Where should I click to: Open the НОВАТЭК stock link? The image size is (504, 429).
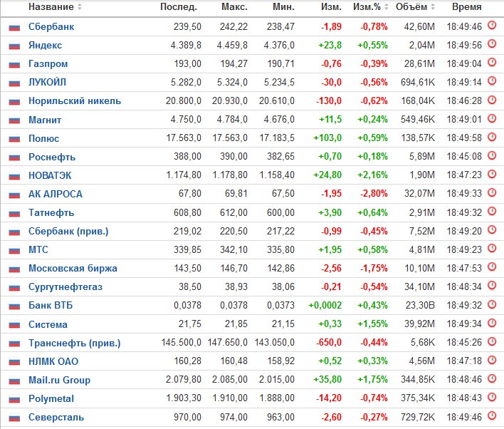pyautogui.click(x=50, y=176)
